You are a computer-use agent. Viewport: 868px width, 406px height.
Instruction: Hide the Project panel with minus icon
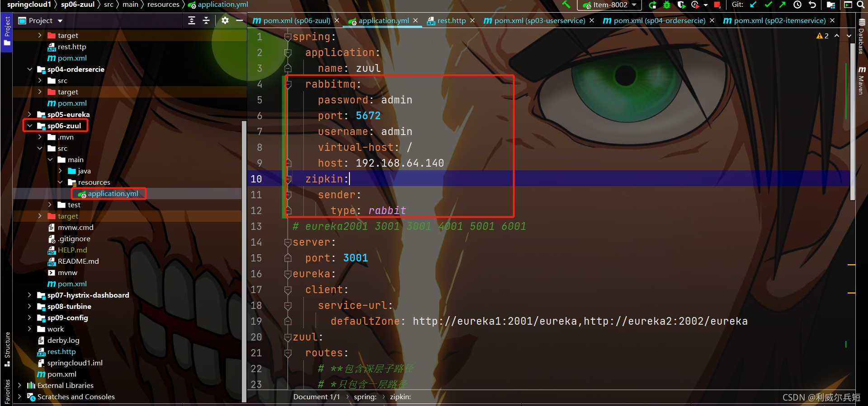[240, 20]
